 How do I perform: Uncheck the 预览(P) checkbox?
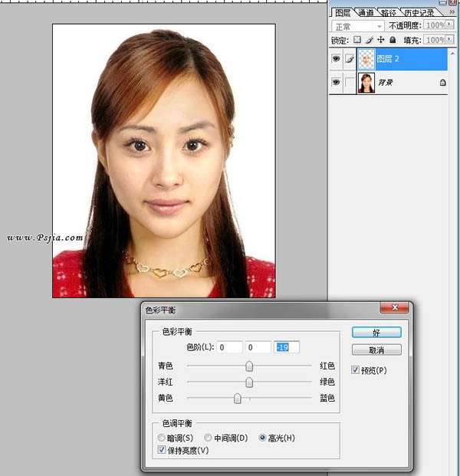[x=355, y=369]
